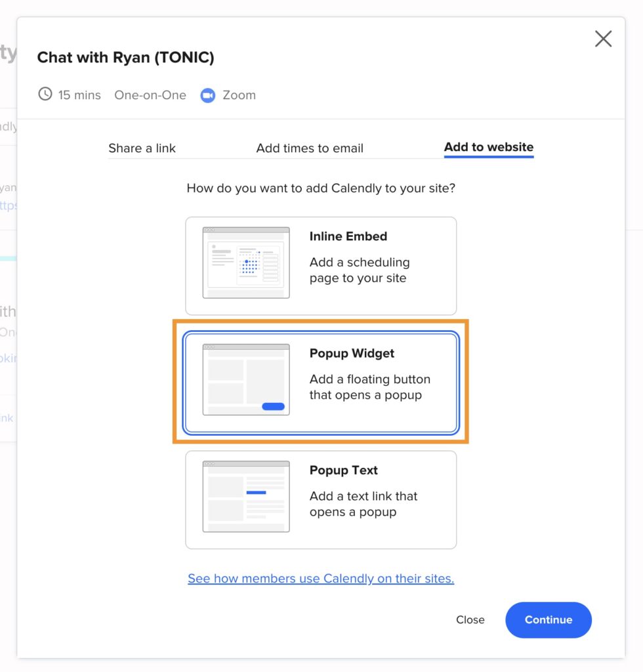
Task: Click the 15 mins duration text
Action: (79, 95)
